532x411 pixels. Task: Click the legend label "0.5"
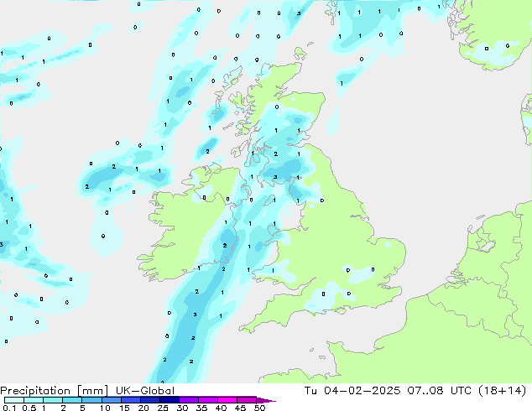pyautogui.click(x=29, y=408)
